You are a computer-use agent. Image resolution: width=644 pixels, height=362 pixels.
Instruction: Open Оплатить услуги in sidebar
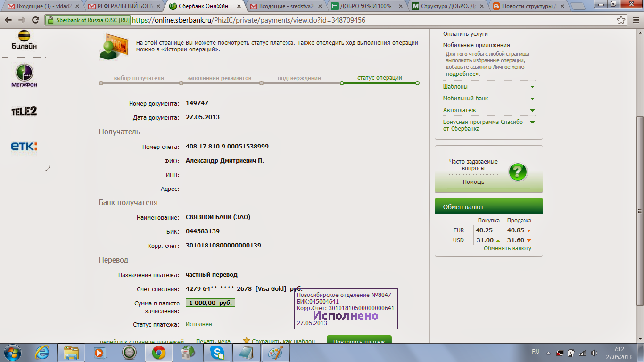tap(465, 34)
